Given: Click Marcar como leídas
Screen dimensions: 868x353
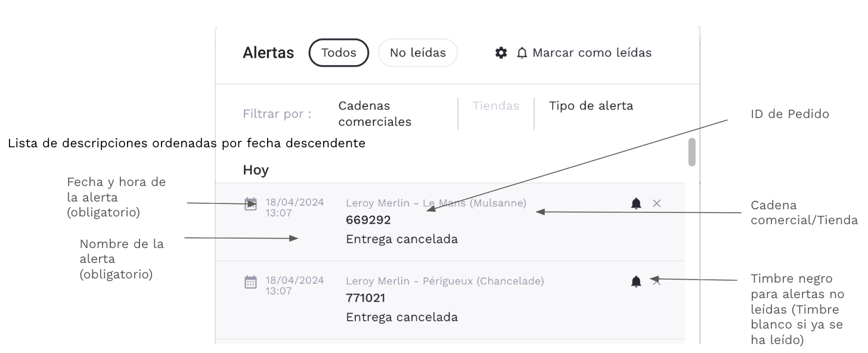Looking at the screenshot, I should tap(591, 53).
